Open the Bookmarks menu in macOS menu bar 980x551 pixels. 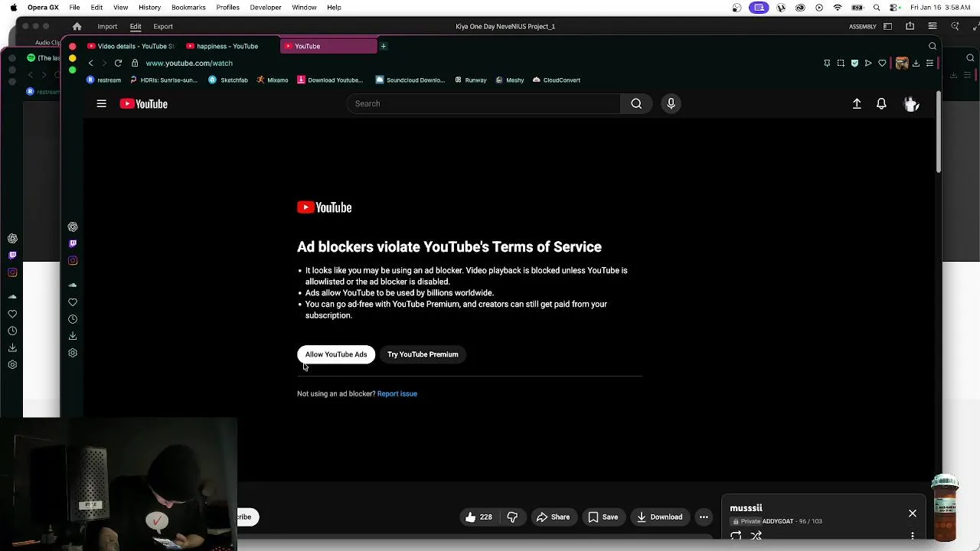point(188,7)
